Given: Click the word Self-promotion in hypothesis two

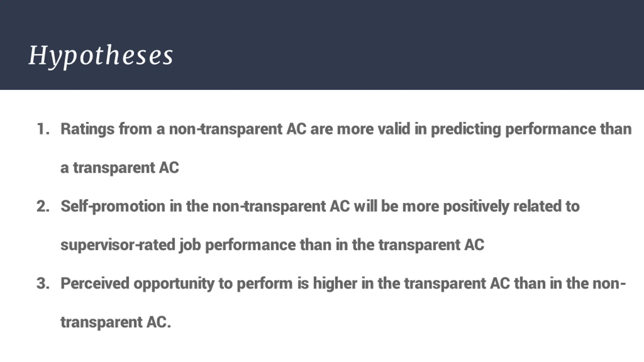Looking at the screenshot, I should pos(113,207).
